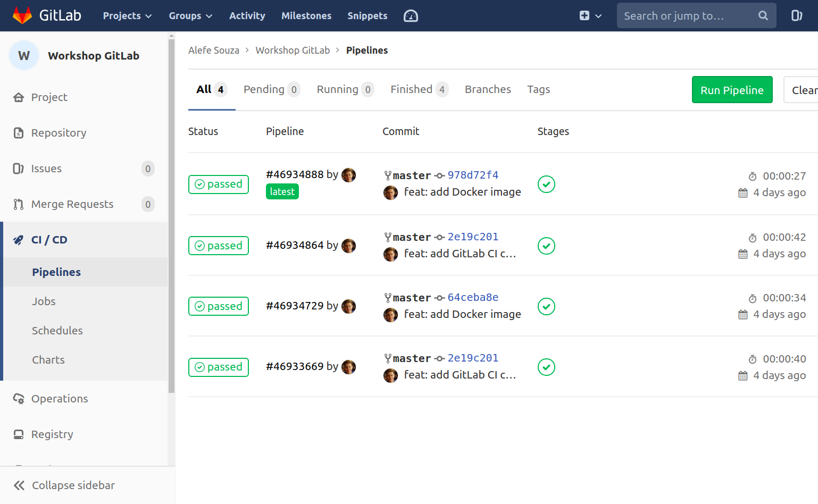Open Alefe Souza breadcrumb link

tap(214, 50)
